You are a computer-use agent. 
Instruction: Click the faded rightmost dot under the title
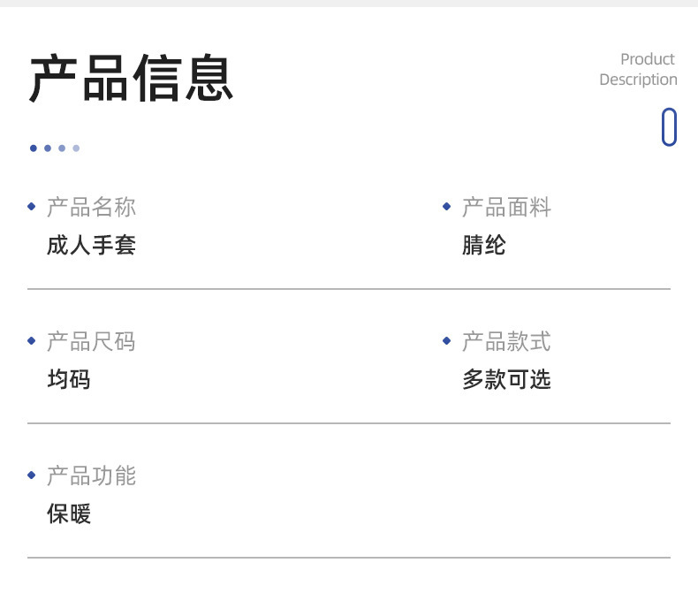(x=76, y=148)
